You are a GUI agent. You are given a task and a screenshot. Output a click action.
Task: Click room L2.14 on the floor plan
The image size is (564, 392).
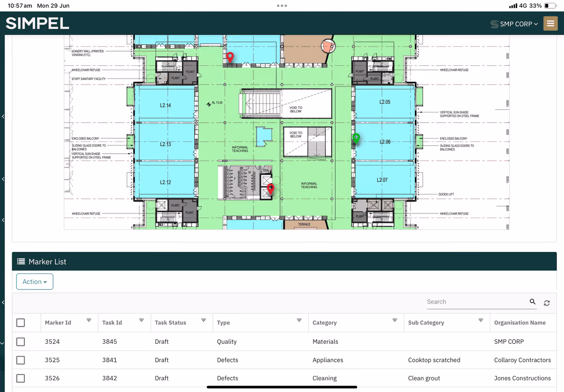click(x=165, y=105)
